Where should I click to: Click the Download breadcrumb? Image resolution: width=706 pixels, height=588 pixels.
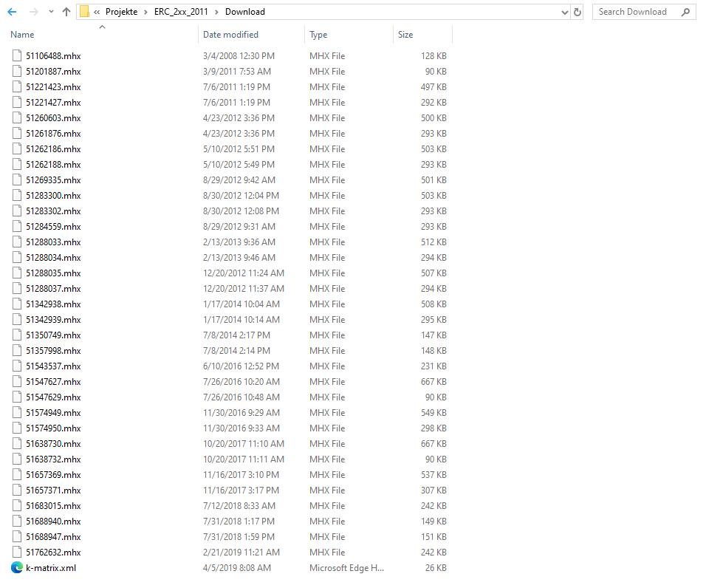point(245,12)
